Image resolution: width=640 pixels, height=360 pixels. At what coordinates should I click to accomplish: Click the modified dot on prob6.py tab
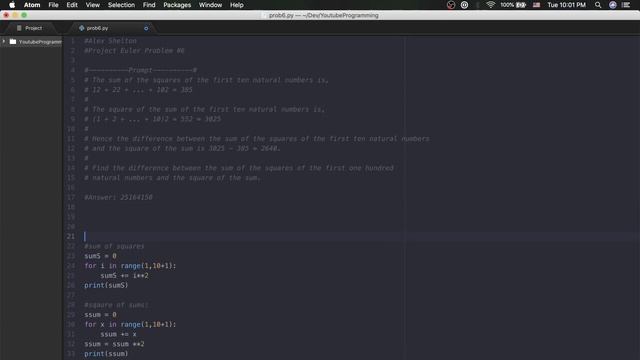coord(146,28)
